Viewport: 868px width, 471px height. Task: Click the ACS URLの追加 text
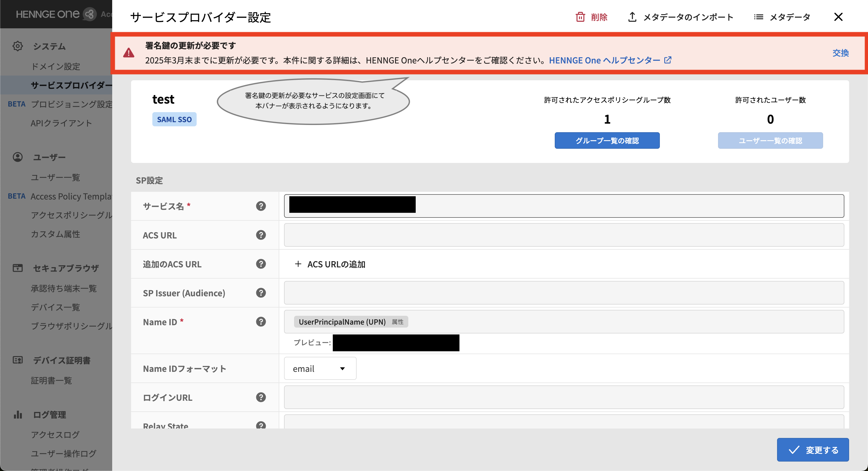336,264
